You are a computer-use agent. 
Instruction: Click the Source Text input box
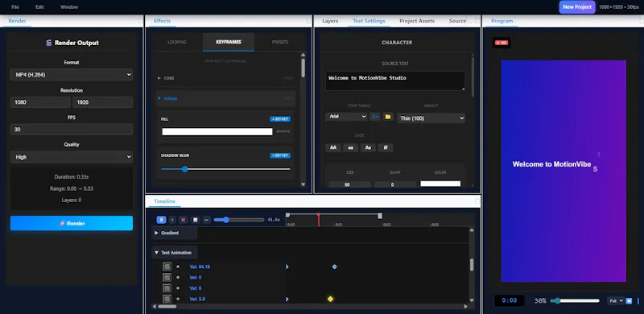(x=395, y=81)
